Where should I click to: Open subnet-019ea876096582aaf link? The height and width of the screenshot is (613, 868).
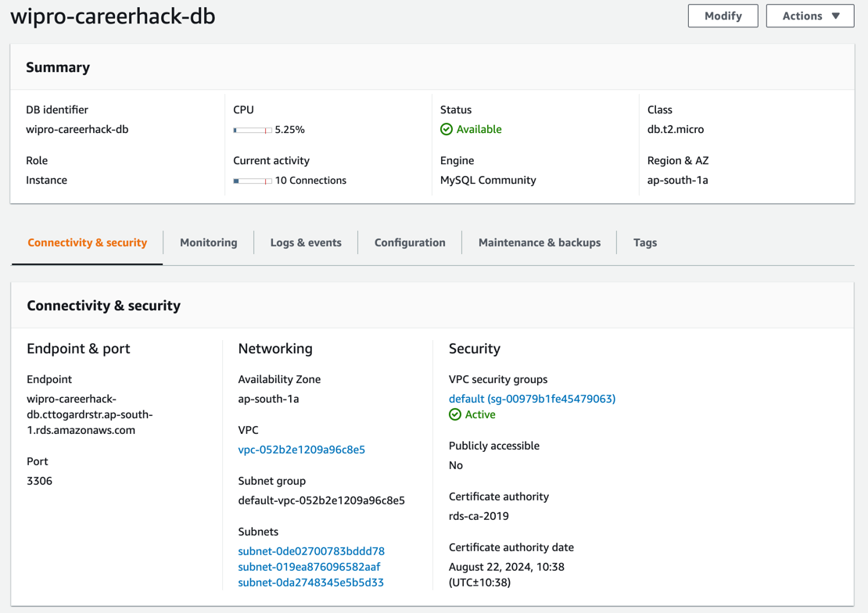tap(309, 567)
